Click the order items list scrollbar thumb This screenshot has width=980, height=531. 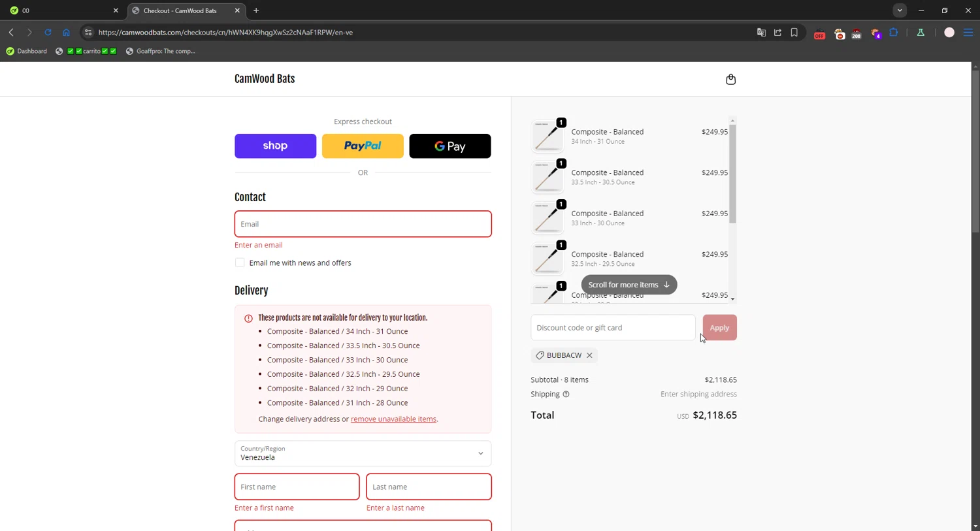coord(732,174)
